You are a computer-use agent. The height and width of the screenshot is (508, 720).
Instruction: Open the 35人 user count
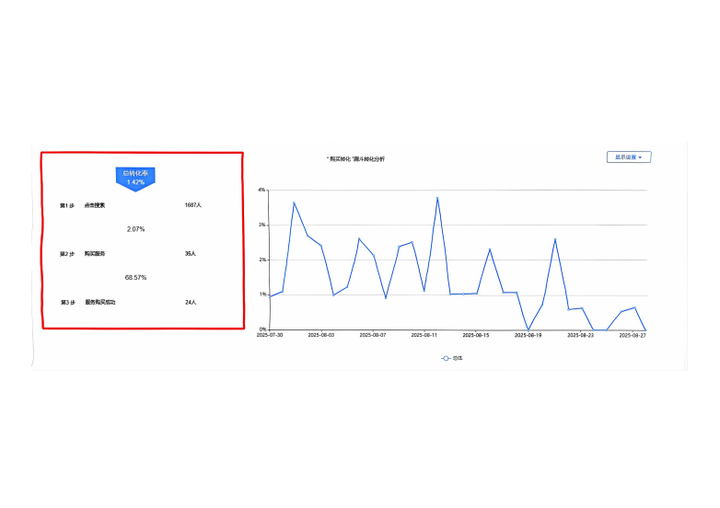190,254
